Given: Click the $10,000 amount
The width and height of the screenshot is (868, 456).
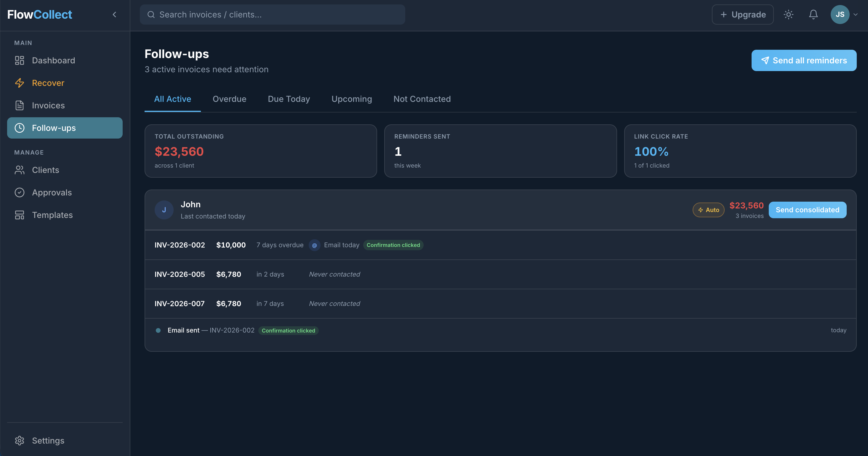Looking at the screenshot, I should click(x=231, y=245).
